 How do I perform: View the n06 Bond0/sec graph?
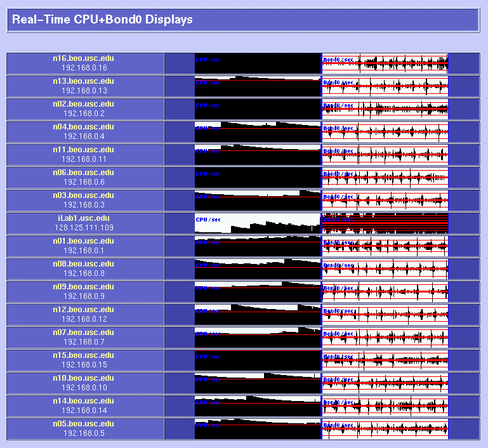pos(385,178)
